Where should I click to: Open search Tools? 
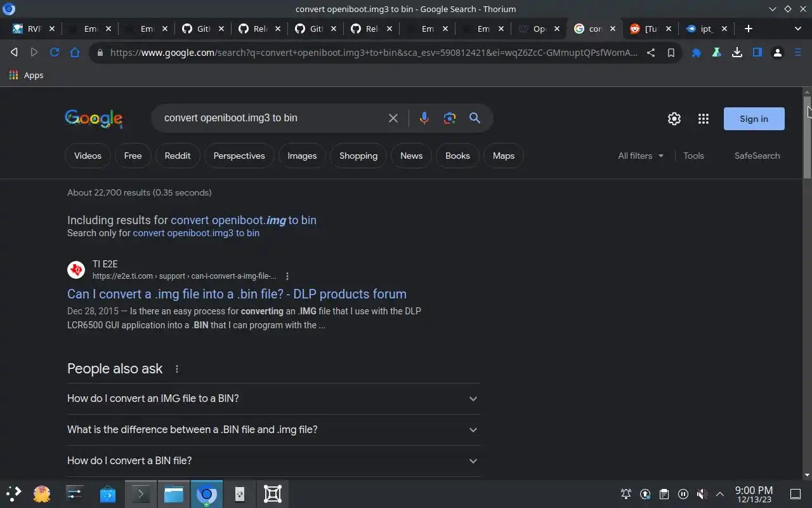[x=693, y=156]
